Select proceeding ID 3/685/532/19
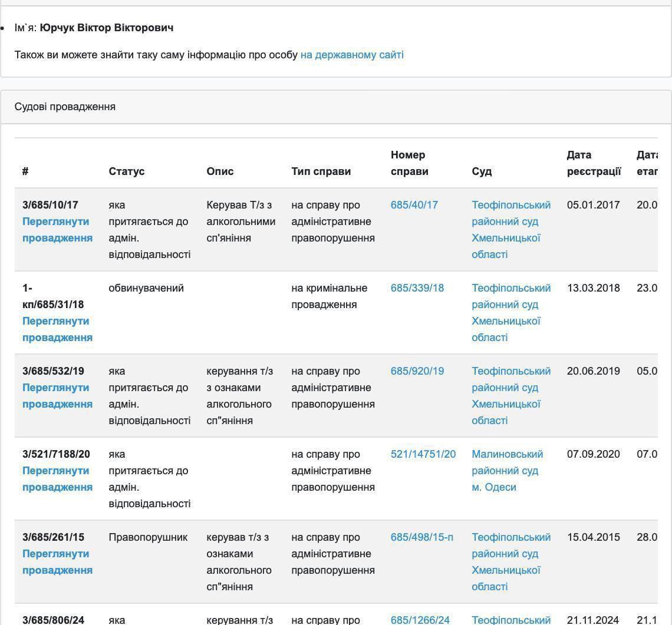Screen dimensions: 672x625 53,371
